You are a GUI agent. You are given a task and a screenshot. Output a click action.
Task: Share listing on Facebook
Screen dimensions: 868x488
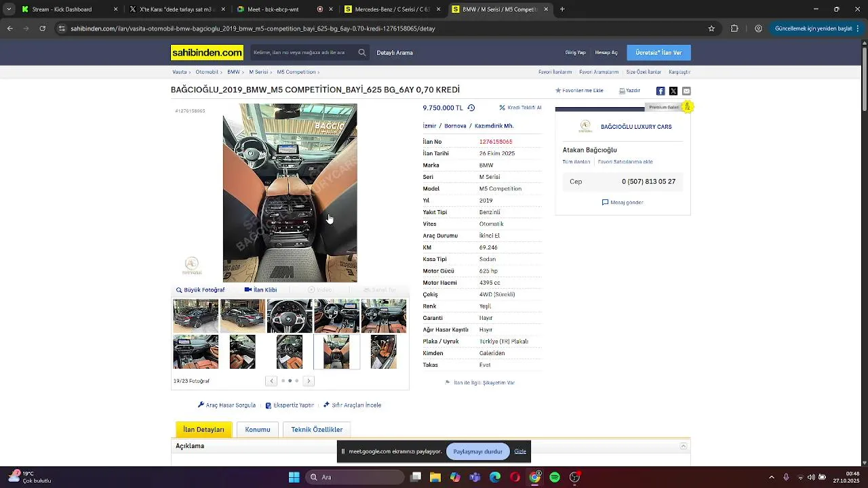(x=660, y=91)
